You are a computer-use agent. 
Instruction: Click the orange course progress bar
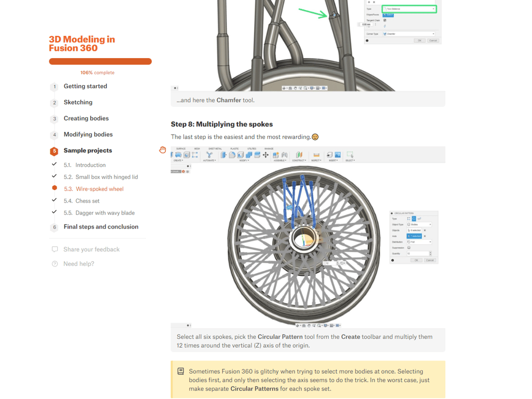[100, 61]
